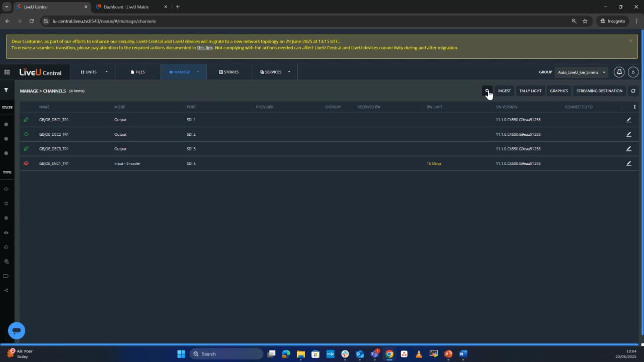Dismiss the yellow migration notice
Viewport: 644px width, 362px height.
pos(631,41)
